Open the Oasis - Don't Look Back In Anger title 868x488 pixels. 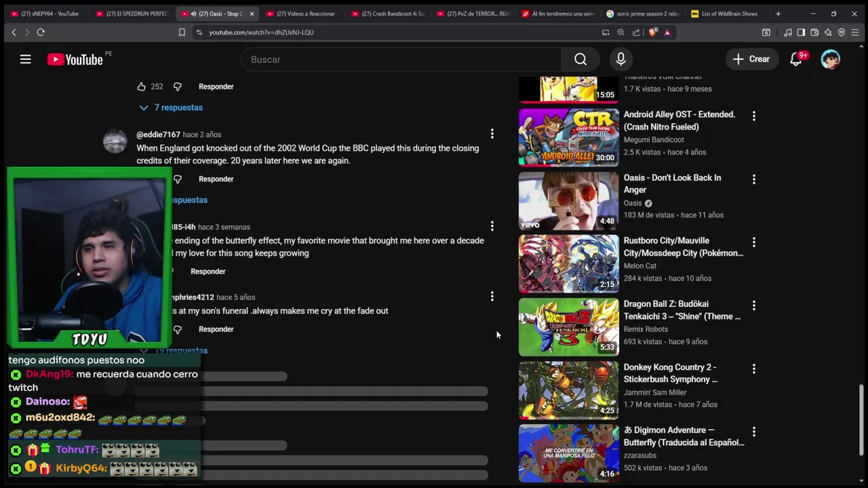pyautogui.click(x=672, y=184)
